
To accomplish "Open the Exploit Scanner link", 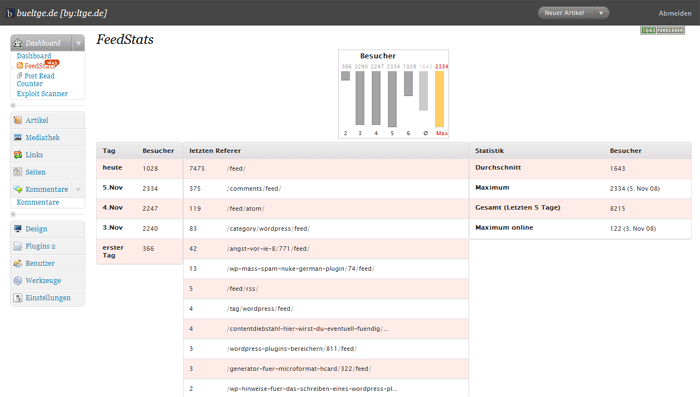I will (x=42, y=94).
